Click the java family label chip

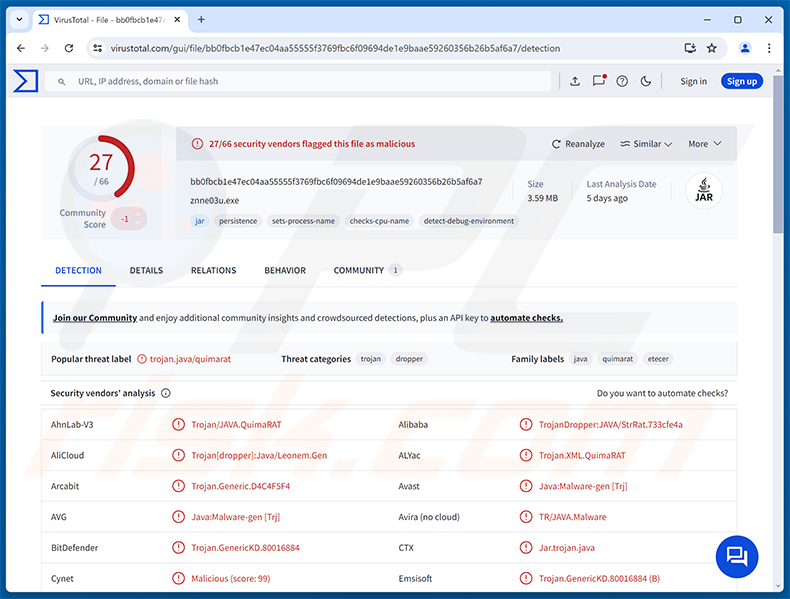pos(580,359)
